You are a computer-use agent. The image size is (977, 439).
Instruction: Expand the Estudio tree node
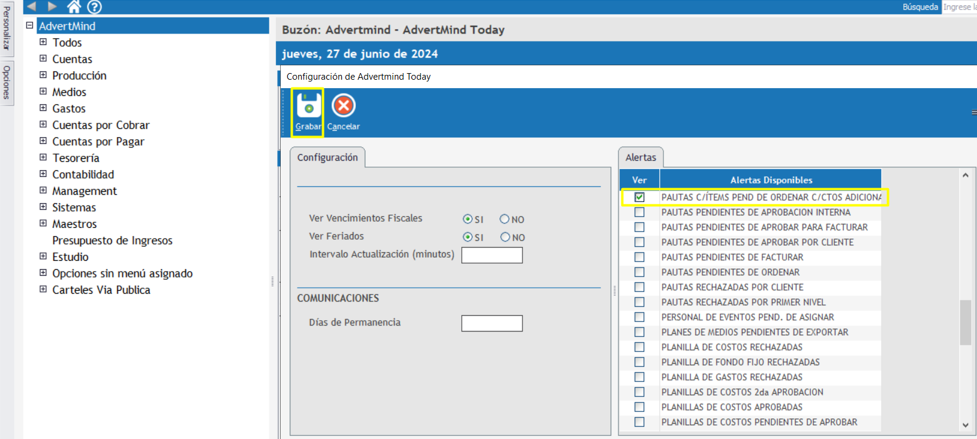pyautogui.click(x=43, y=257)
